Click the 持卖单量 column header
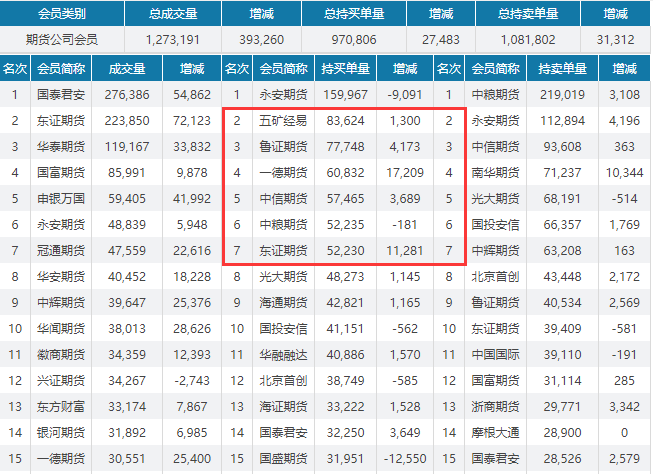 click(563, 68)
